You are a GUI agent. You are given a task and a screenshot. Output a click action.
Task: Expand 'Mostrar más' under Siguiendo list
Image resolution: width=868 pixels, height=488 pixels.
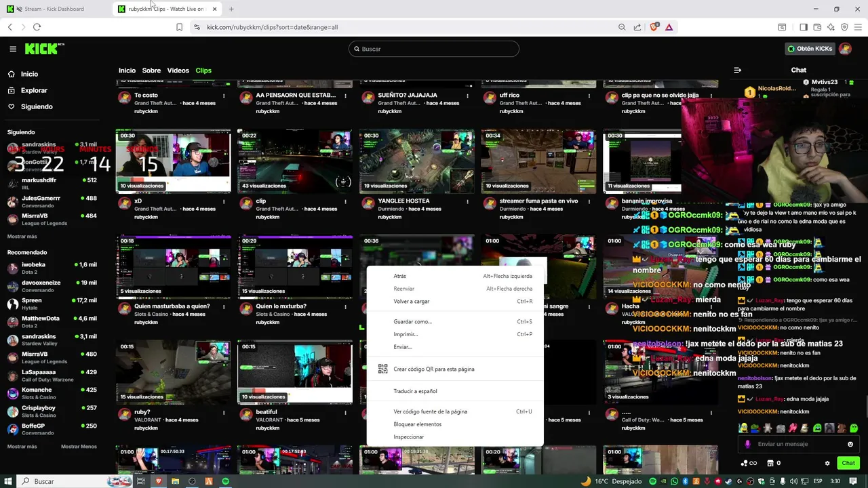click(x=22, y=237)
